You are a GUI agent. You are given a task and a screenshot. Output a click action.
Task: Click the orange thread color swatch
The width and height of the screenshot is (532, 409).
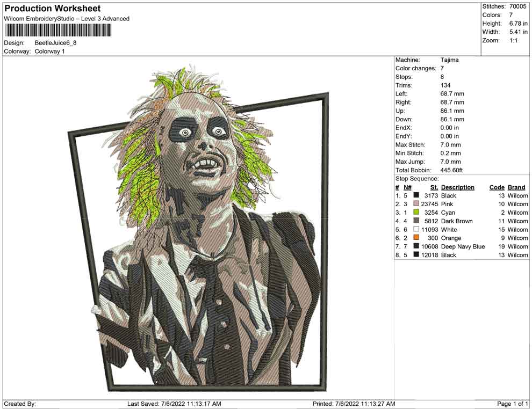pyautogui.click(x=416, y=238)
